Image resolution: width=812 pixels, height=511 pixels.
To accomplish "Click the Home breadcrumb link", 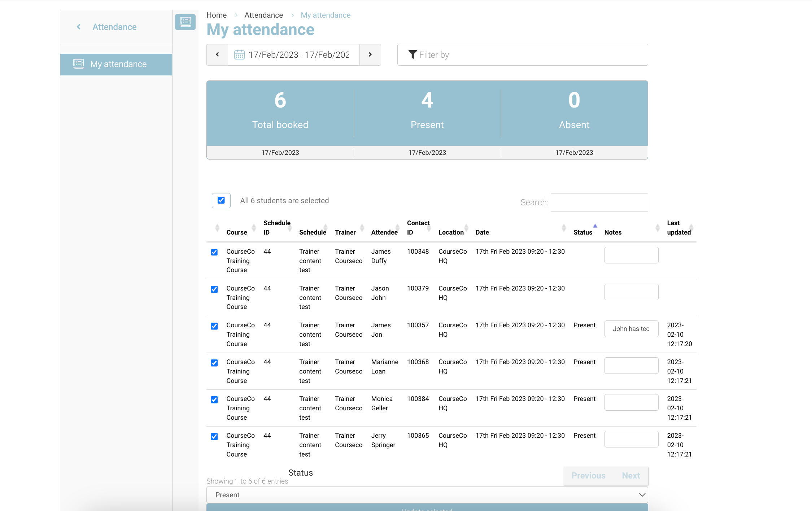I will click(x=217, y=15).
